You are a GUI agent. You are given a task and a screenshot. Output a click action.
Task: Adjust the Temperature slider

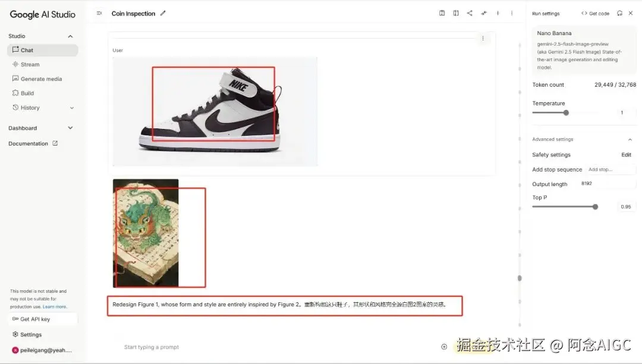566,112
